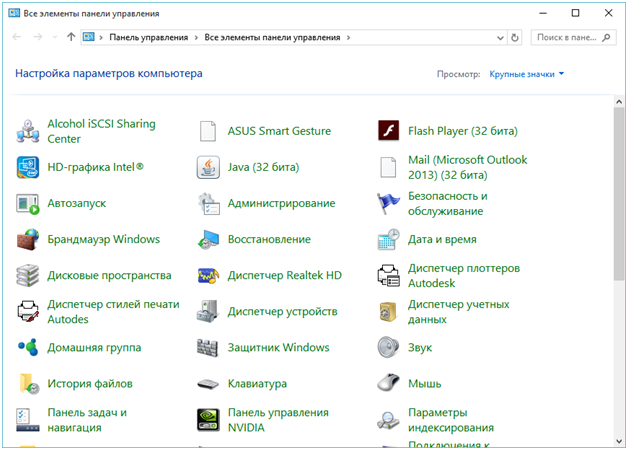This screenshot has width=628, height=450.
Task: Open the Диспетчер плоттеров Autodesk icon
Action: 388,275
